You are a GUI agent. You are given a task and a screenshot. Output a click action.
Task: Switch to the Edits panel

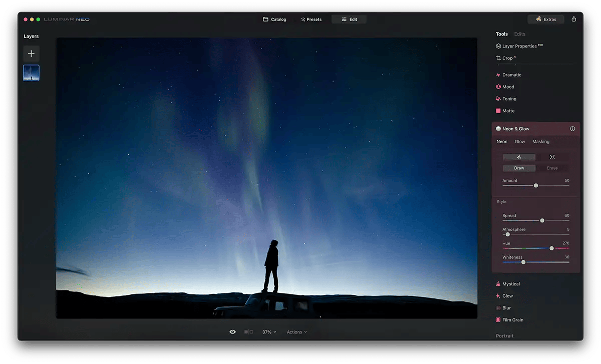(x=519, y=34)
